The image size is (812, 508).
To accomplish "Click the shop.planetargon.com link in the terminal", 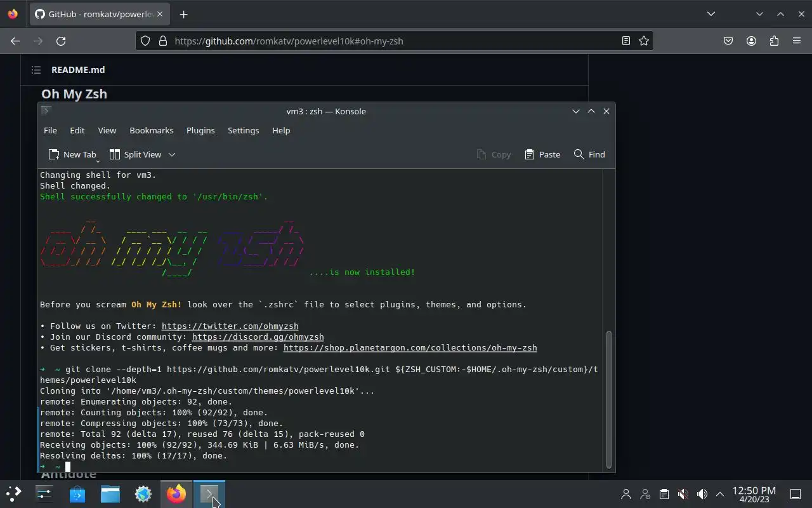I will [410, 348].
